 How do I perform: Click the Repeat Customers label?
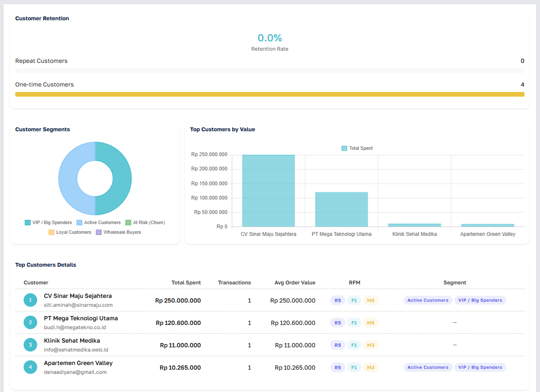click(41, 61)
